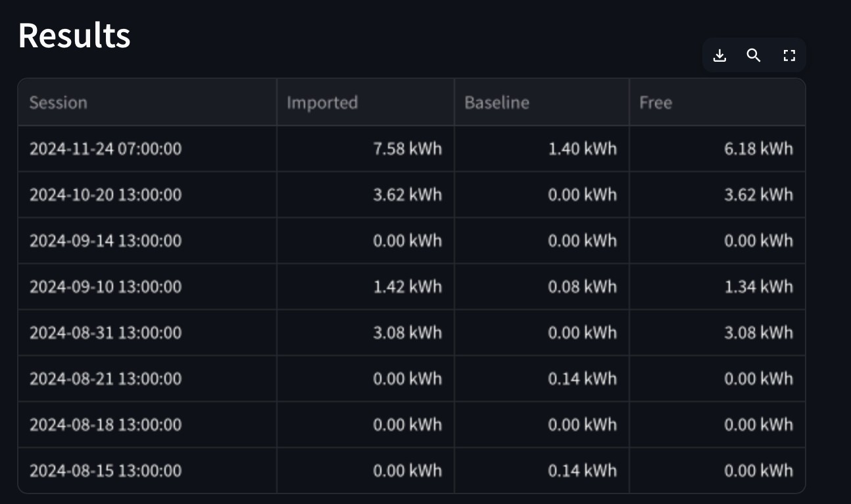Download the results table as CSV
The width and height of the screenshot is (851, 504).
pyautogui.click(x=719, y=55)
